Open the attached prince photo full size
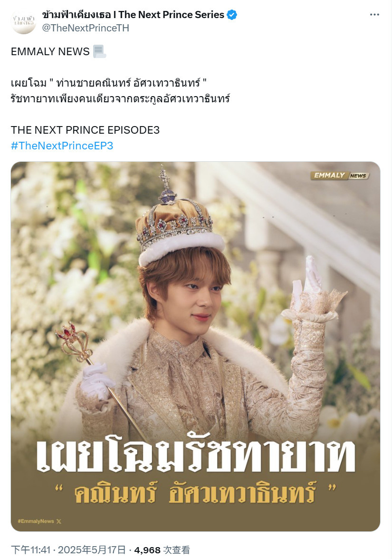The image size is (392, 559). point(195,346)
